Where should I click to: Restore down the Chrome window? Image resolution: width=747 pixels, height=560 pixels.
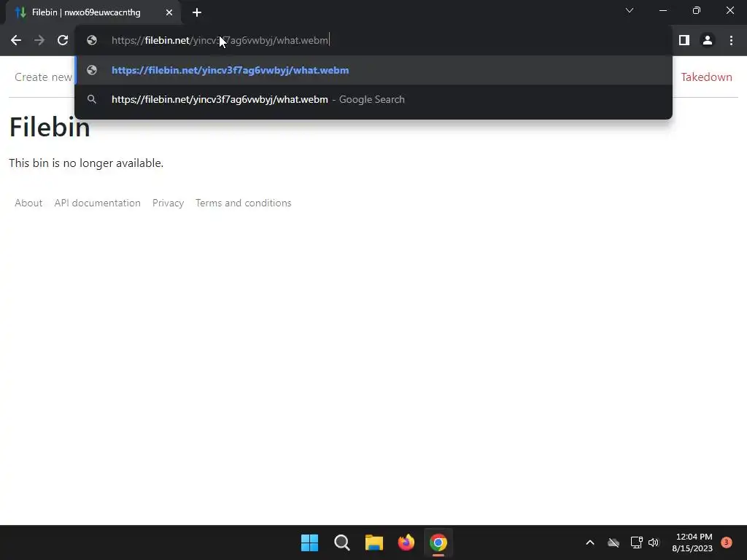coord(697,10)
